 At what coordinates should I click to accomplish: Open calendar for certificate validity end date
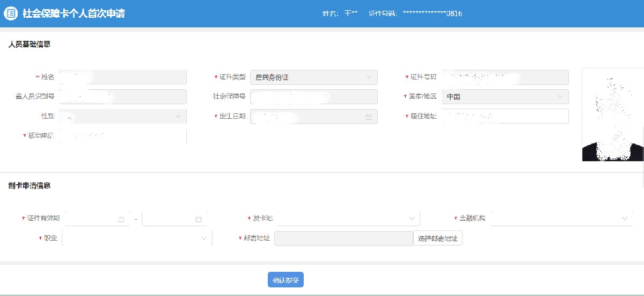click(x=198, y=219)
